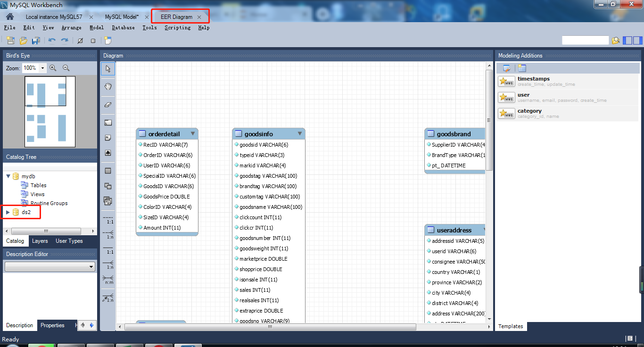The height and width of the screenshot is (347, 644).
Task: Undo the last action via the toolbar arrow
Action: pyautogui.click(x=52, y=41)
